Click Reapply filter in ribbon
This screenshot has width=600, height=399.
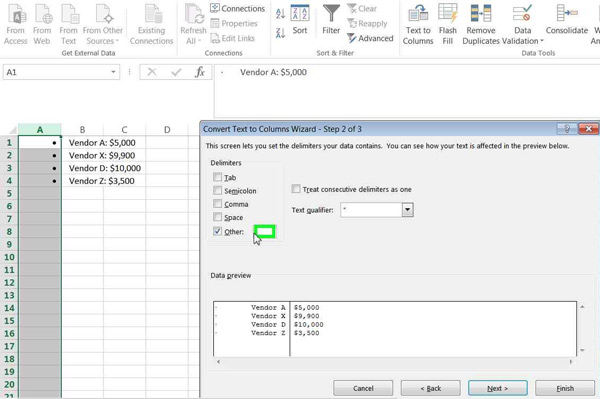(367, 23)
